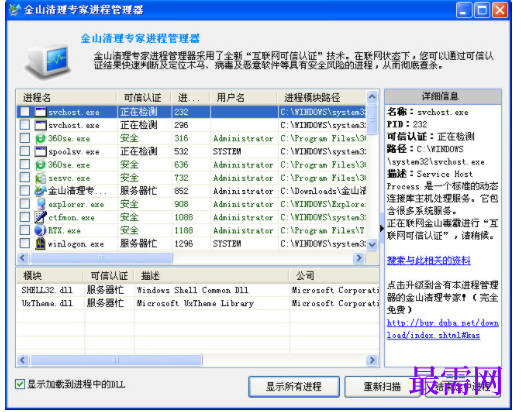Check the box for explorer.exe

pyautogui.click(x=25, y=204)
